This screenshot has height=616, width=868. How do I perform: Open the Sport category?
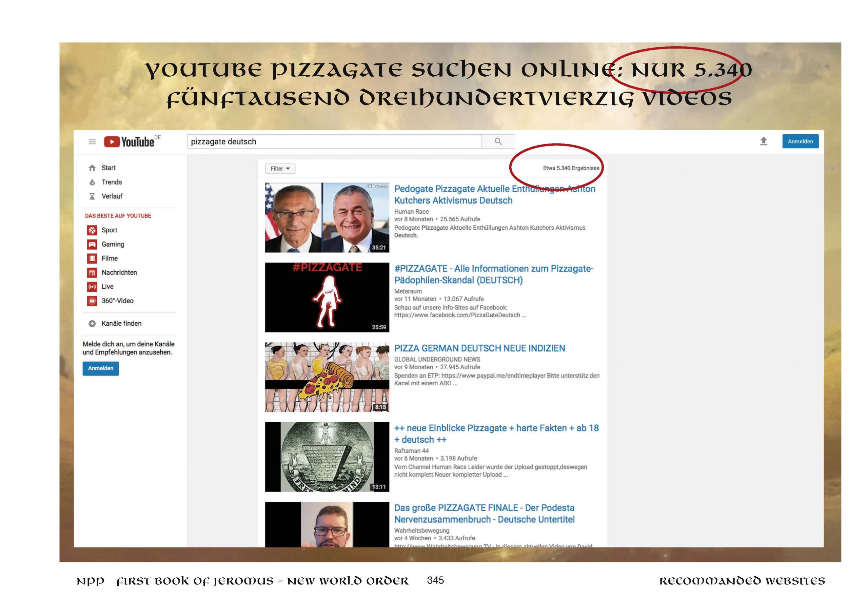pyautogui.click(x=109, y=230)
